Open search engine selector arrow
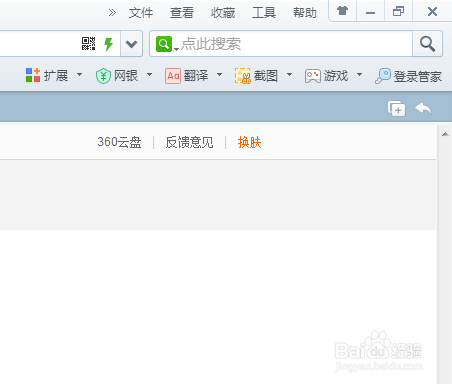452x384 pixels. pyautogui.click(x=177, y=49)
